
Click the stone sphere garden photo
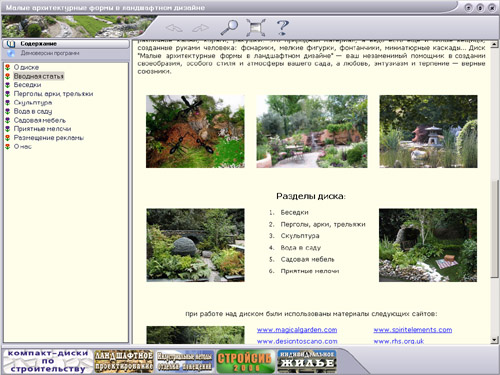click(195, 245)
